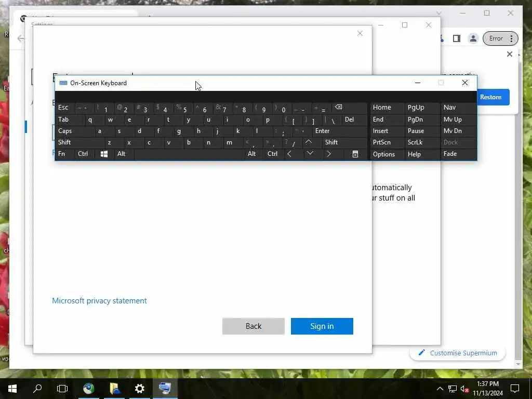532x399 pixels.
Task: Open taskbar Search
Action: pos(37,389)
